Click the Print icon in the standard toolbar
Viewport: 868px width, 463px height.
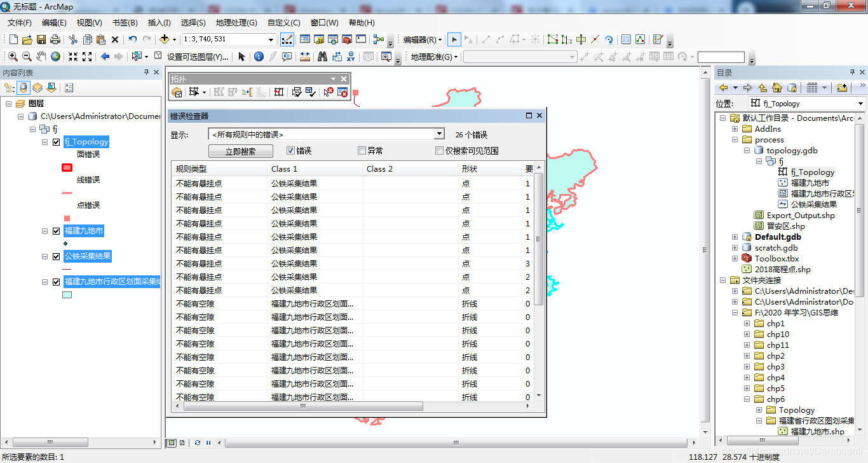click(x=55, y=39)
